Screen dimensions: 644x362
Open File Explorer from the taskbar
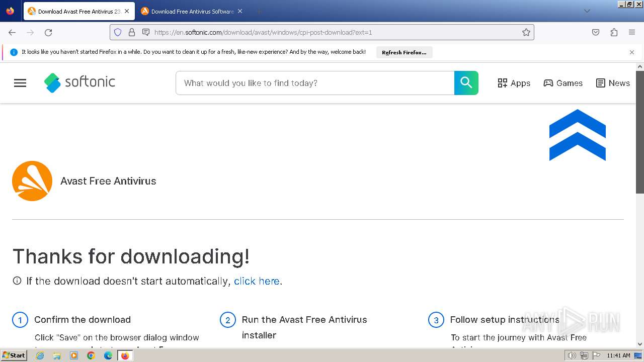pos(57,355)
